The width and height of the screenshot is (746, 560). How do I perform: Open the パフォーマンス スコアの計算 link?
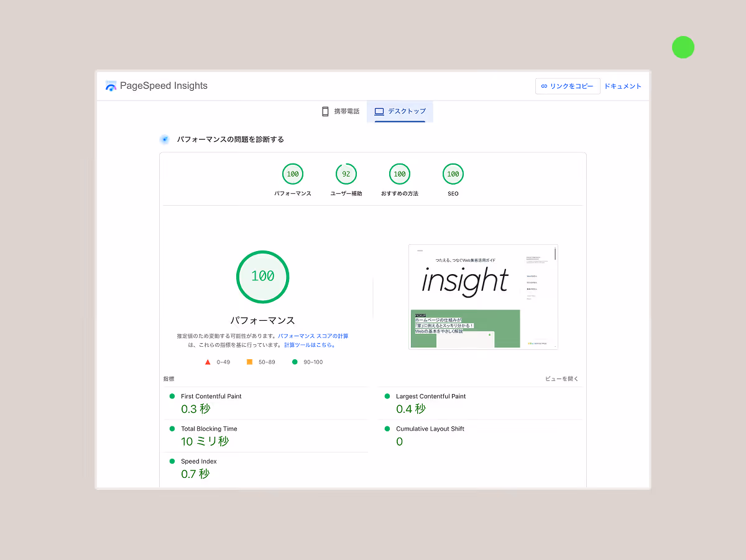(313, 336)
